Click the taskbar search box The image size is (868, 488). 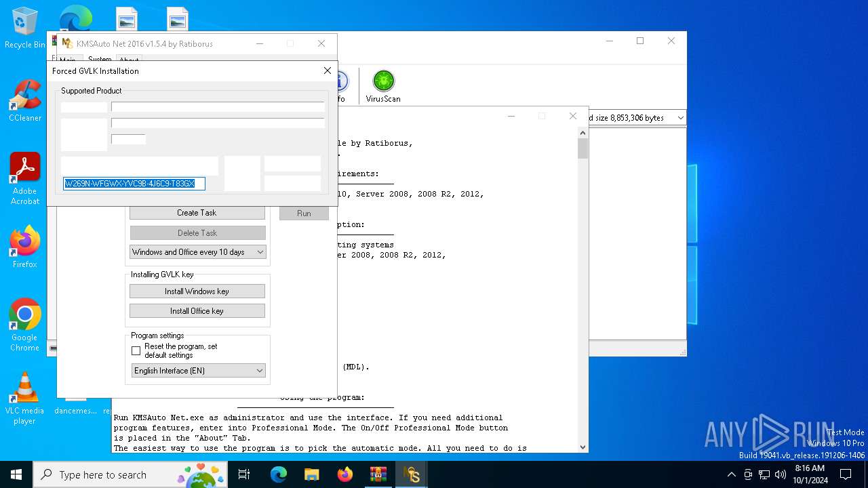pos(131,474)
